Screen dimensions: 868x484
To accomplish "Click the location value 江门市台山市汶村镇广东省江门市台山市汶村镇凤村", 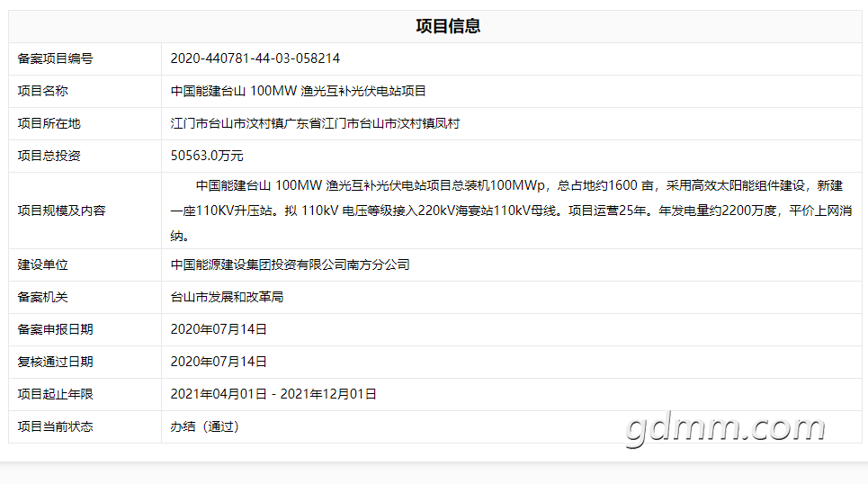I will pyautogui.click(x=315, y=123).
